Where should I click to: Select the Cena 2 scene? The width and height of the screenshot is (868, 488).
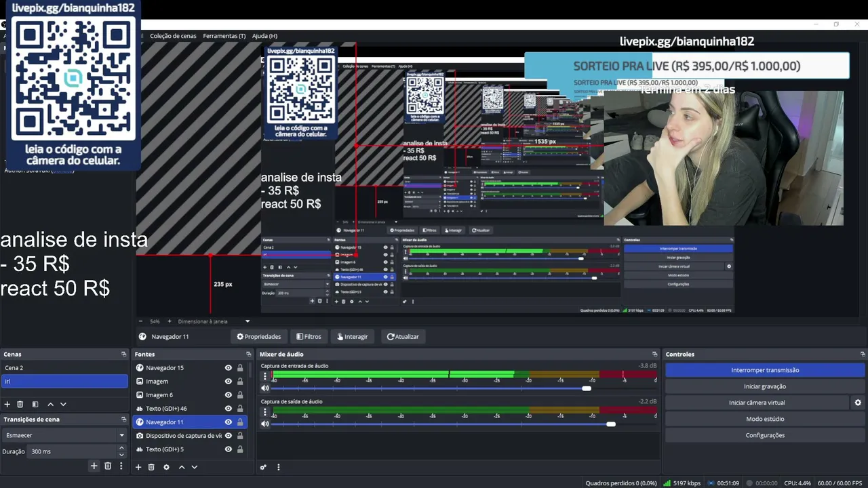click(64, 368)
